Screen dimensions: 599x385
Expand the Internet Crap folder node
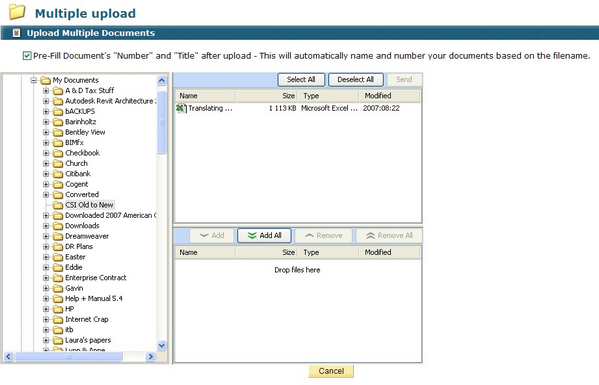click(x=46, y=319)
